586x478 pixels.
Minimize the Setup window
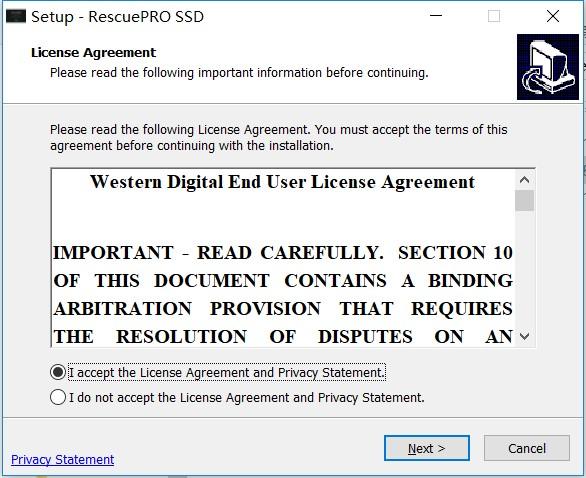[x=436, y=16]
